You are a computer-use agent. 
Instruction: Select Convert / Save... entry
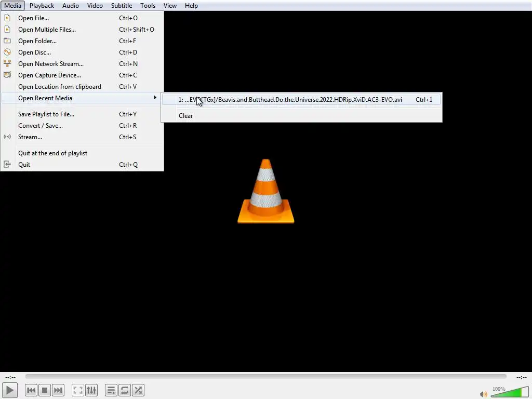tap(83, 126)
